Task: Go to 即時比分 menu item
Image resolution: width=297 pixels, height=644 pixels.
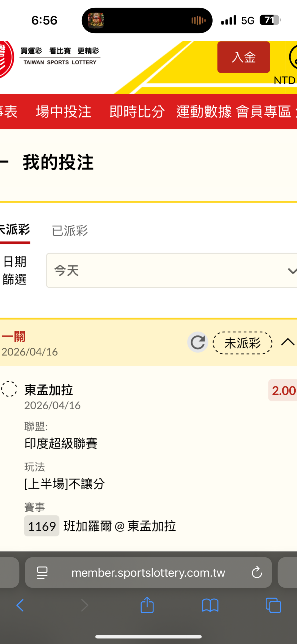Action: click(x=137, y=111)
